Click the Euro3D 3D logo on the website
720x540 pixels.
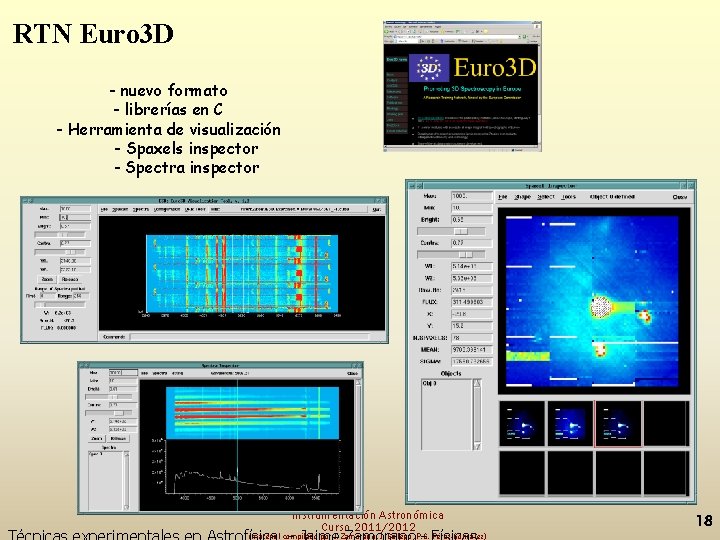[428, 68]
